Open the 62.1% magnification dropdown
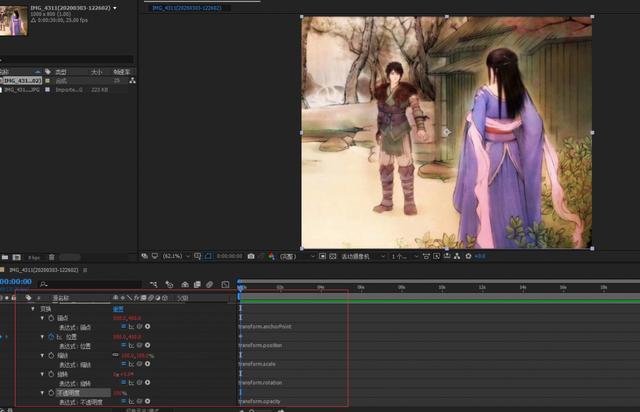640x412 pixels. (x=173, y=256)
